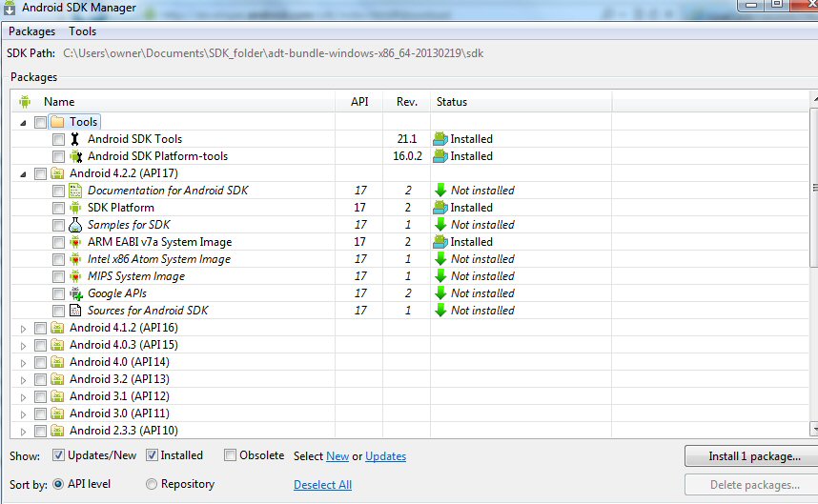
Task: Click the Deselect All link
Action: pos(322,485)
